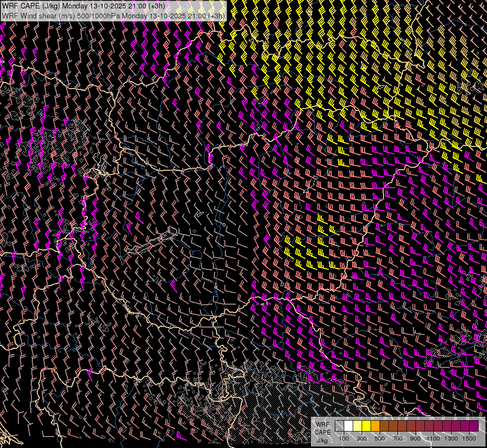Select the pale yellow CAPE legend swatch
The image size is (487, 448).
click(x=357, y=426)
